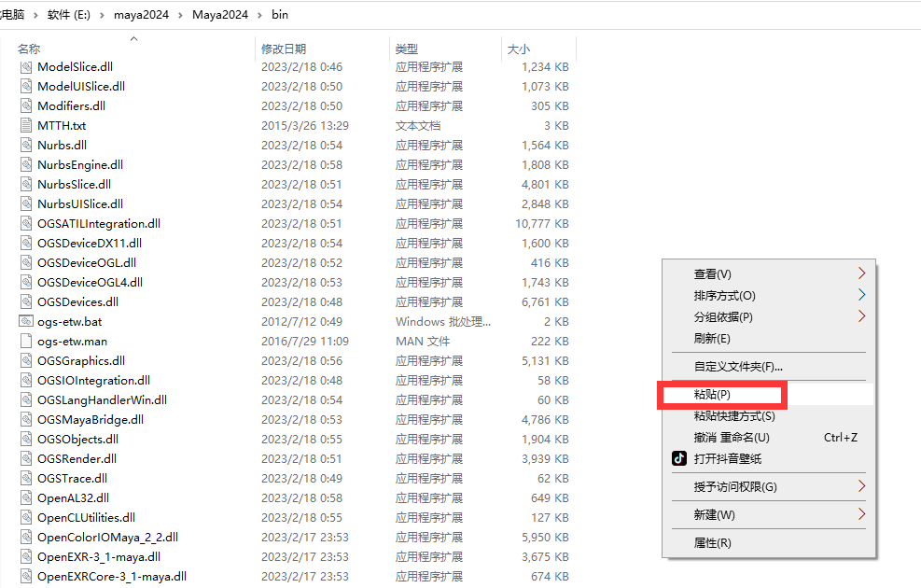
Task: Expand the 分组依据(P) submenu
Action: [768, 316]
